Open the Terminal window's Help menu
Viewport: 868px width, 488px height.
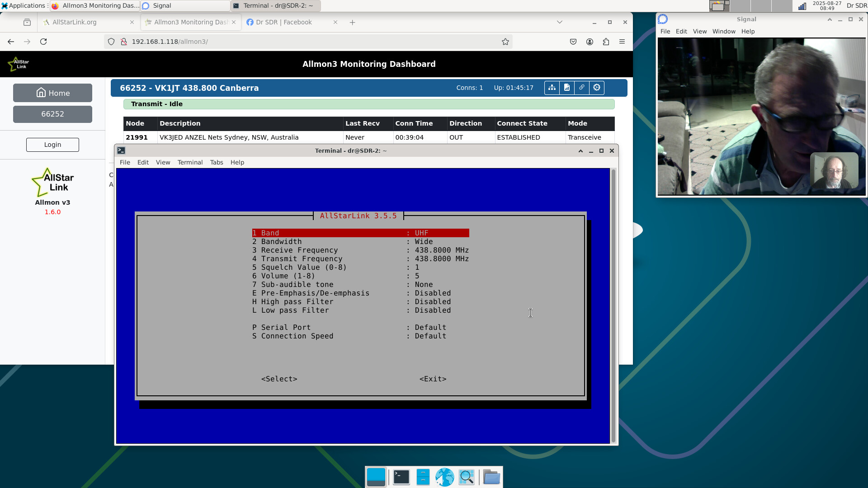[237, 162]
